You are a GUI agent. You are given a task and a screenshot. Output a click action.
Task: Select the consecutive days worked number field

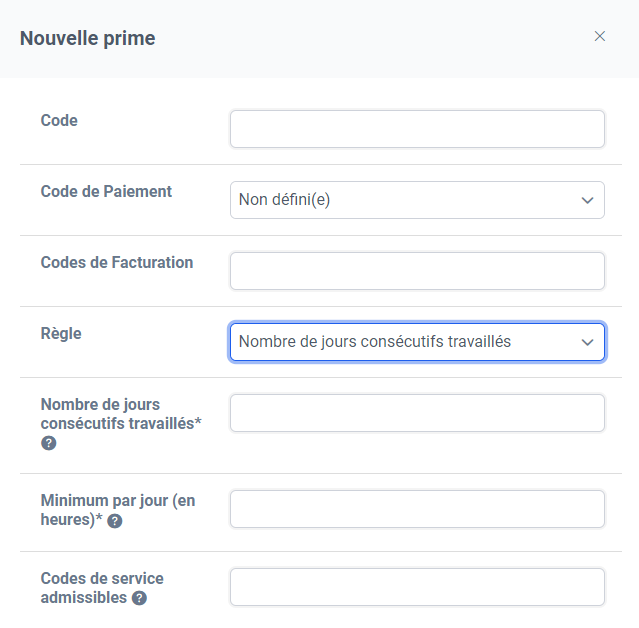[417, 413]
